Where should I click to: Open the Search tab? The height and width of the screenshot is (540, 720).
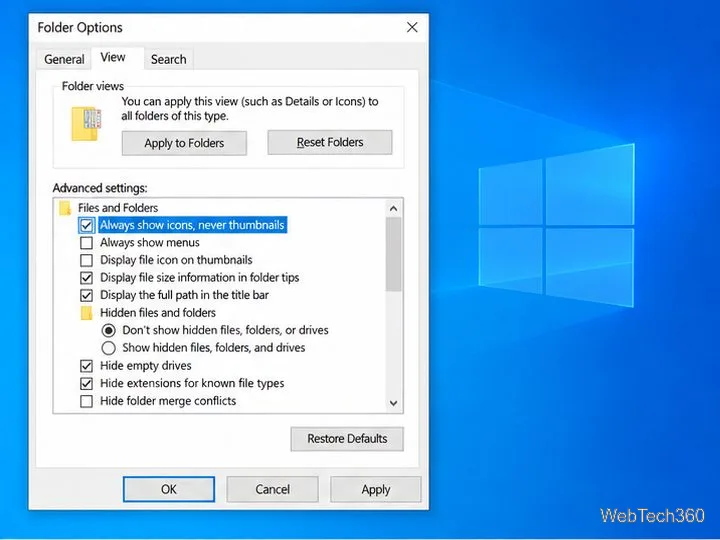[x=169, y=59]
